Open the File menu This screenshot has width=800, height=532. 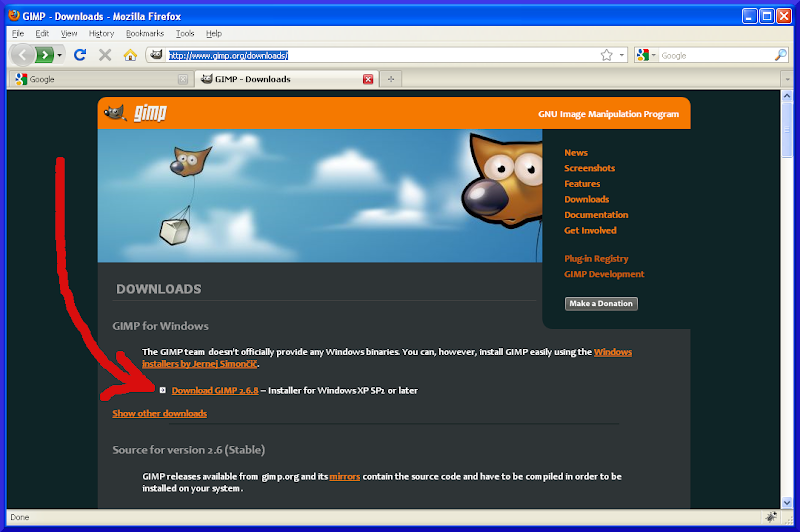(x=18, y=33)
